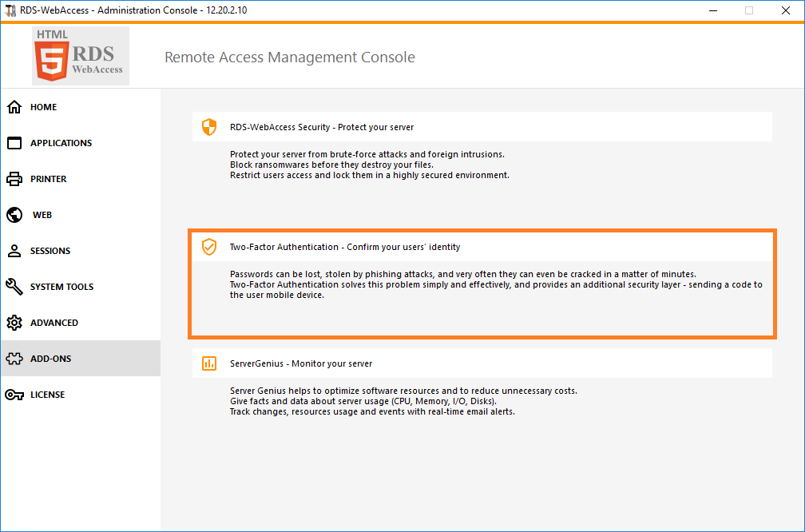Open the LICENSE section
This screenshot has height=532, width=805.
click(81, 395)
